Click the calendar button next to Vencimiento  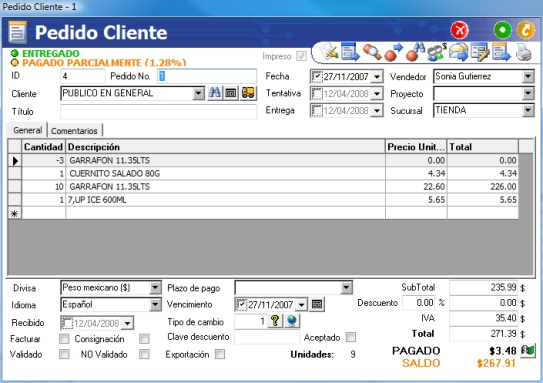[x=317, y=304]
